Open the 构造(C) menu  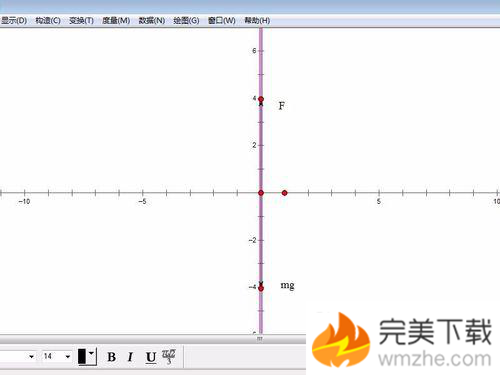point(48,21)
